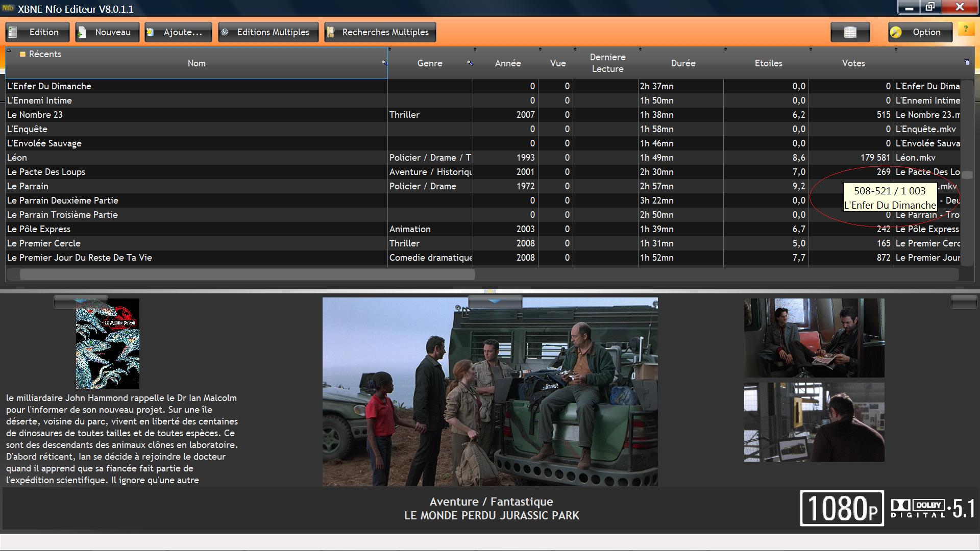Viewport: 980px width, 551px height.
Task: Click the Ajoute... add button
Action: tap(178, 32)
